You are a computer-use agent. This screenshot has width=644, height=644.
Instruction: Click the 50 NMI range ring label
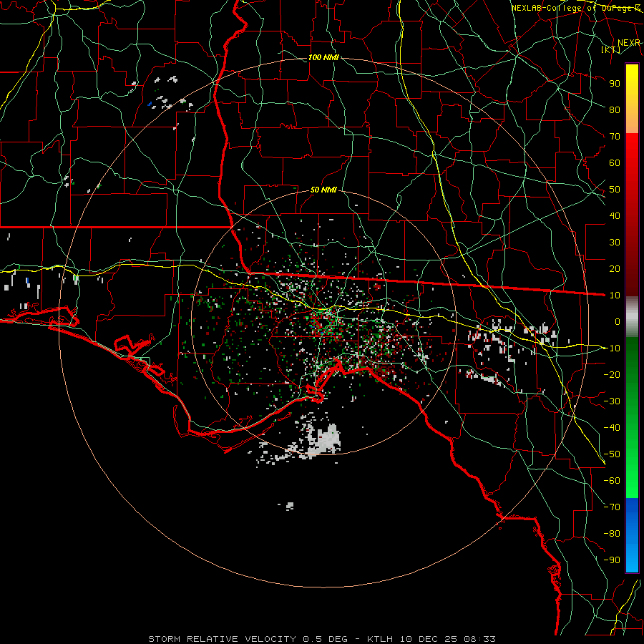point(323,190)
